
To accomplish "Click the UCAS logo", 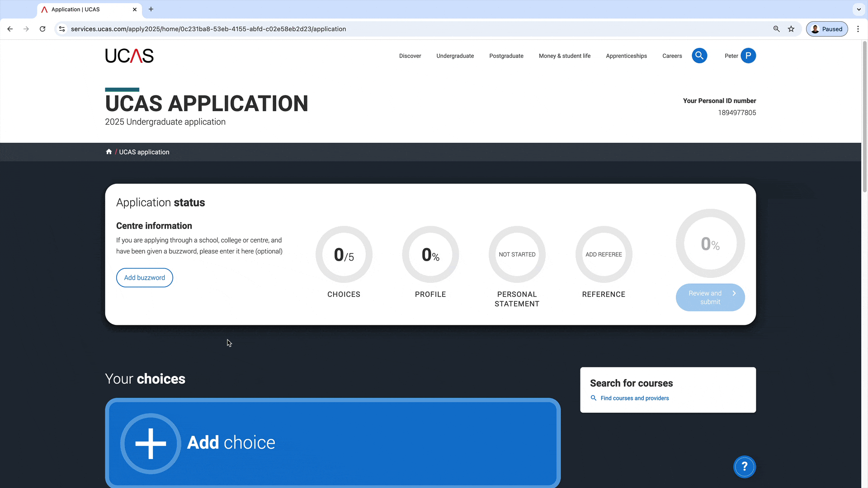I will coord(129,56).
